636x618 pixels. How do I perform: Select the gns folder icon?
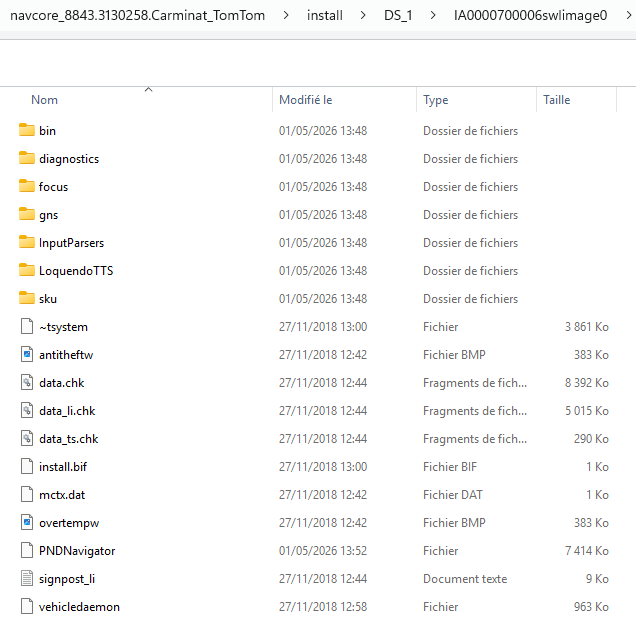(x=27, y=214)
